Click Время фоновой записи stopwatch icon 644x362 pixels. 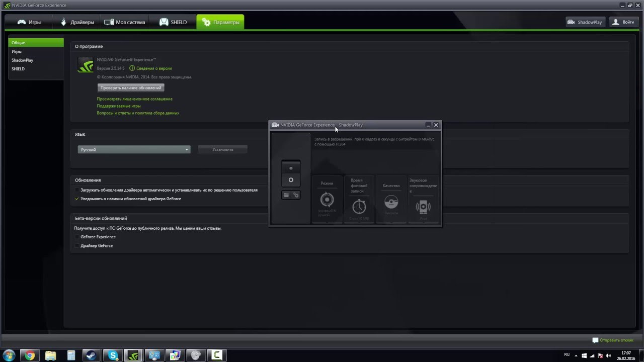pos(359,206)
